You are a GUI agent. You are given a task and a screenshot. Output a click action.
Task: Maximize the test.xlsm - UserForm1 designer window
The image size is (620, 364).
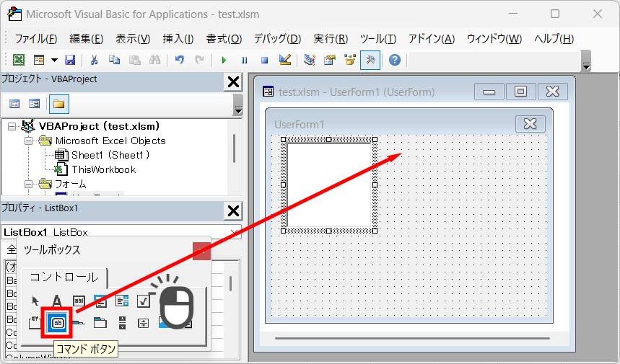click(520, 92)
